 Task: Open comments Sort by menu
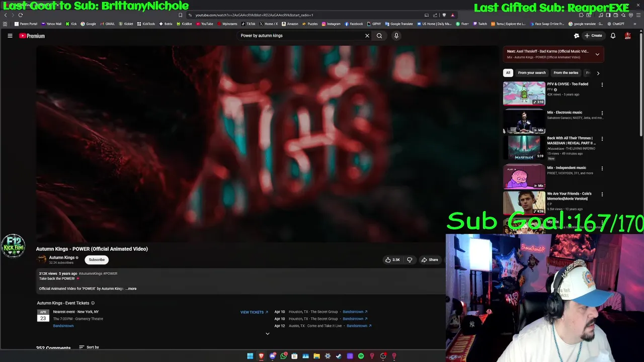pyautogui.click(x=89, y=347)
